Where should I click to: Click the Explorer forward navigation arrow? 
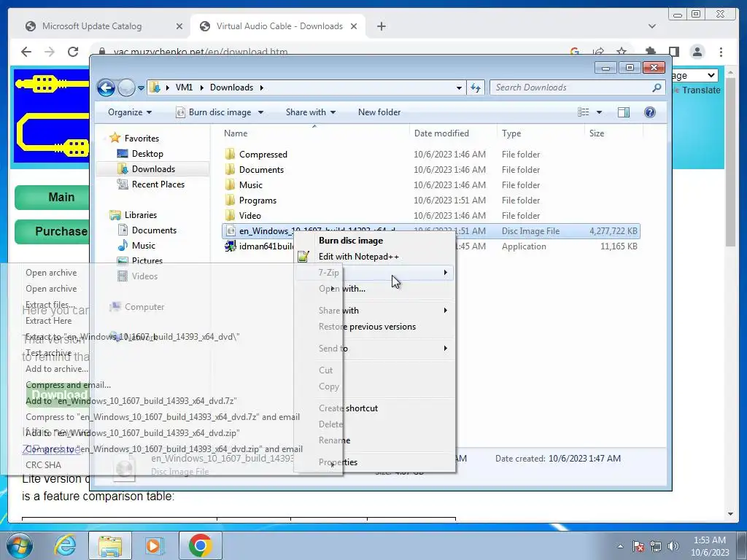[x=126, y=87]
